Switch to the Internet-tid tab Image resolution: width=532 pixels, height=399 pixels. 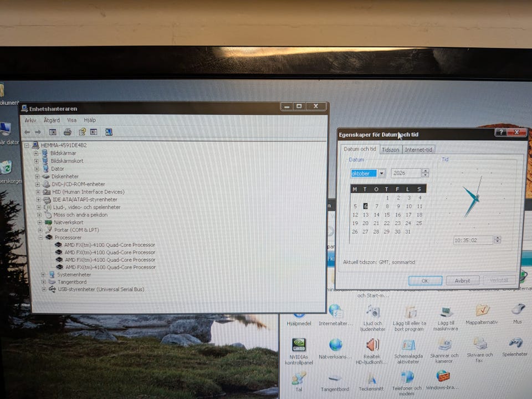click(x=418, y=150)
